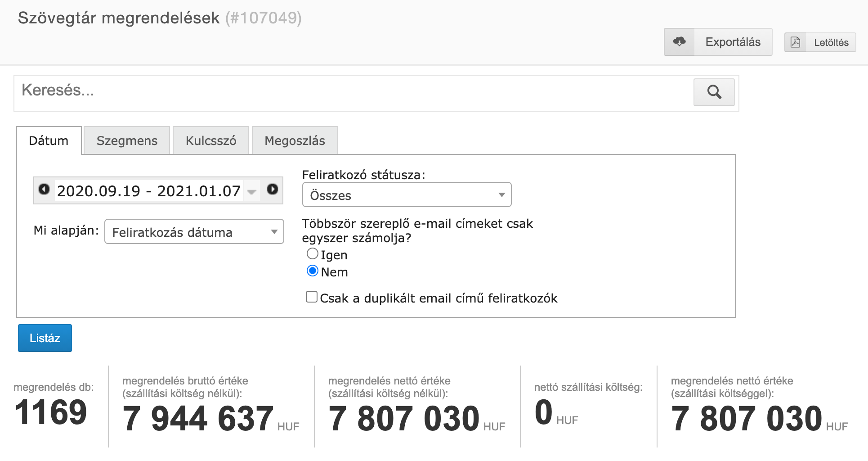This screenshot has width=868, height=461.
Task: Click the Feliratkozó státusza label
Action: click(363, 175)
